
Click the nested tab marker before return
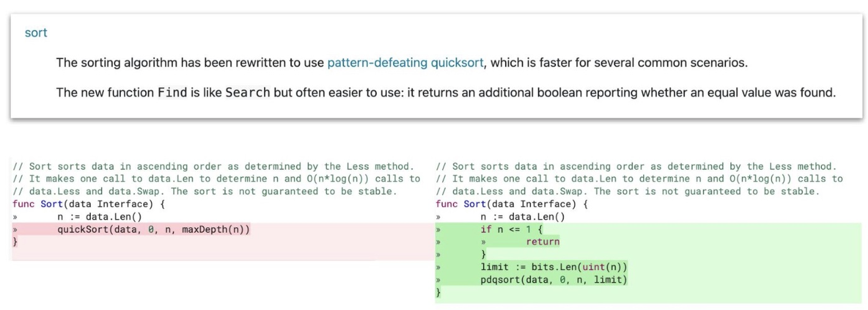(483, 243)
